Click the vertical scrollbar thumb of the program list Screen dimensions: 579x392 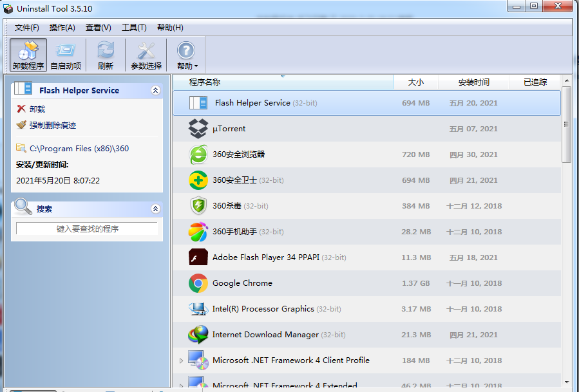point(567,124)
